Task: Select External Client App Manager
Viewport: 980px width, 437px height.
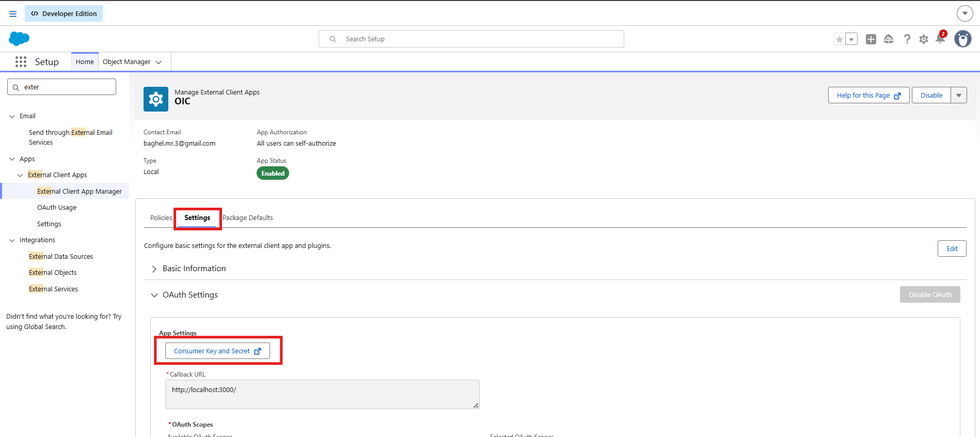Action: [80, 191]
